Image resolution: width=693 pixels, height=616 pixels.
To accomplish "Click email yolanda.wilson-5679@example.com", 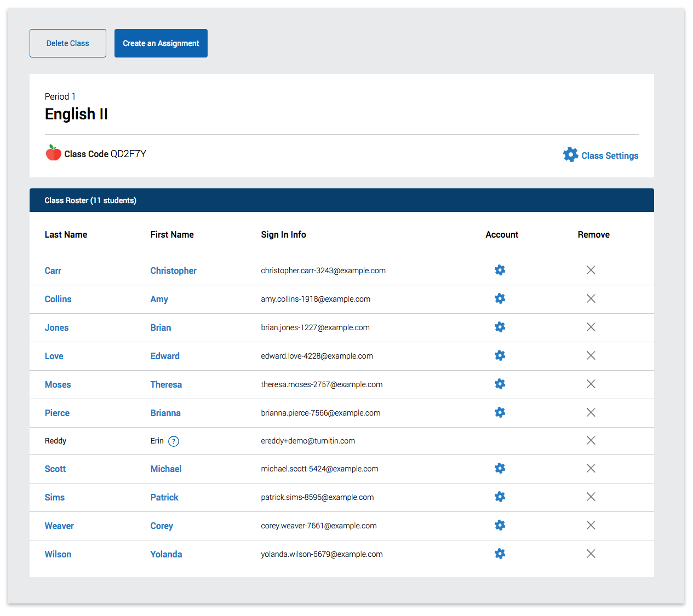I will pyautogui.click(x=322, y=554).
